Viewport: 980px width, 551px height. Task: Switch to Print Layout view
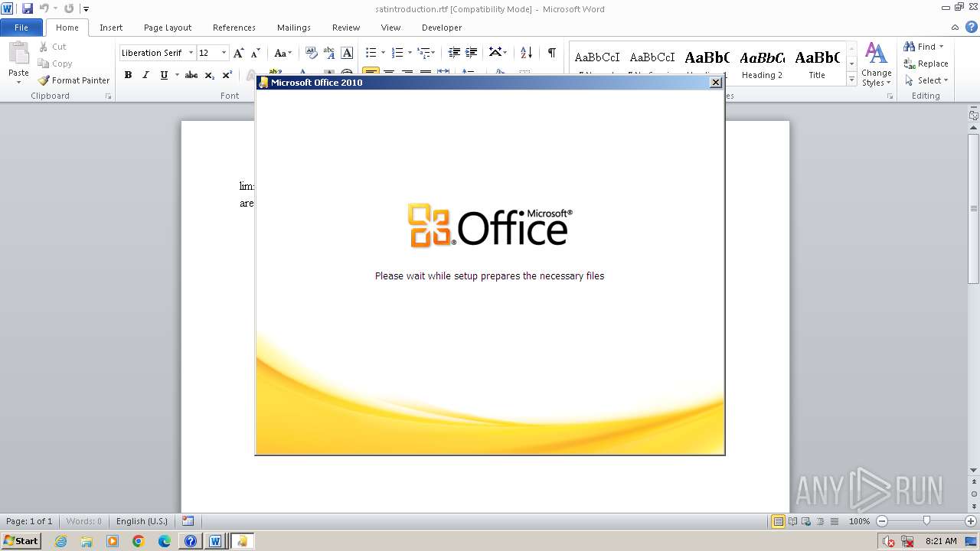779,521
